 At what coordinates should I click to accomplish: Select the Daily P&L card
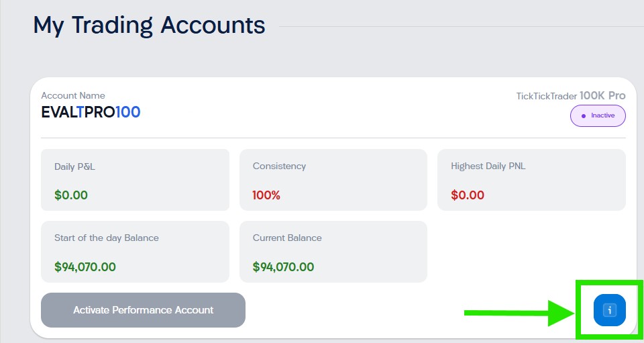135,179
